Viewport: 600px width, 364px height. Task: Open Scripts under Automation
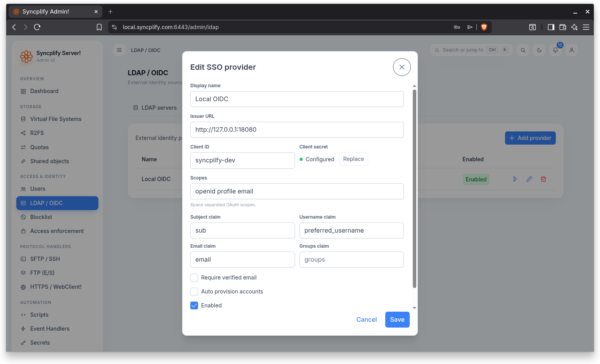[57, 315]
